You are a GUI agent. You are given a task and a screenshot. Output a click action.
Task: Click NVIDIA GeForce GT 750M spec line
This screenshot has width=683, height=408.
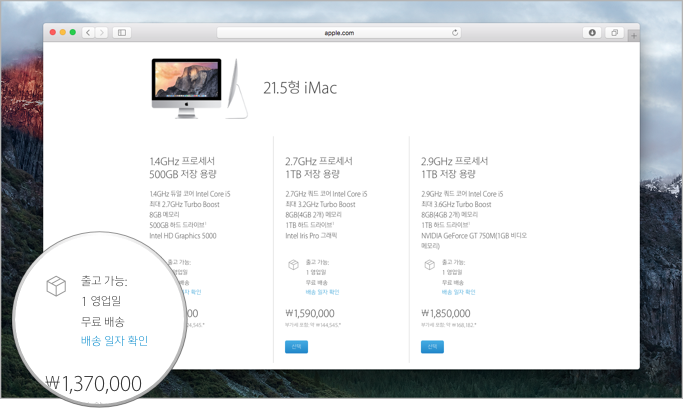(474, 240)
